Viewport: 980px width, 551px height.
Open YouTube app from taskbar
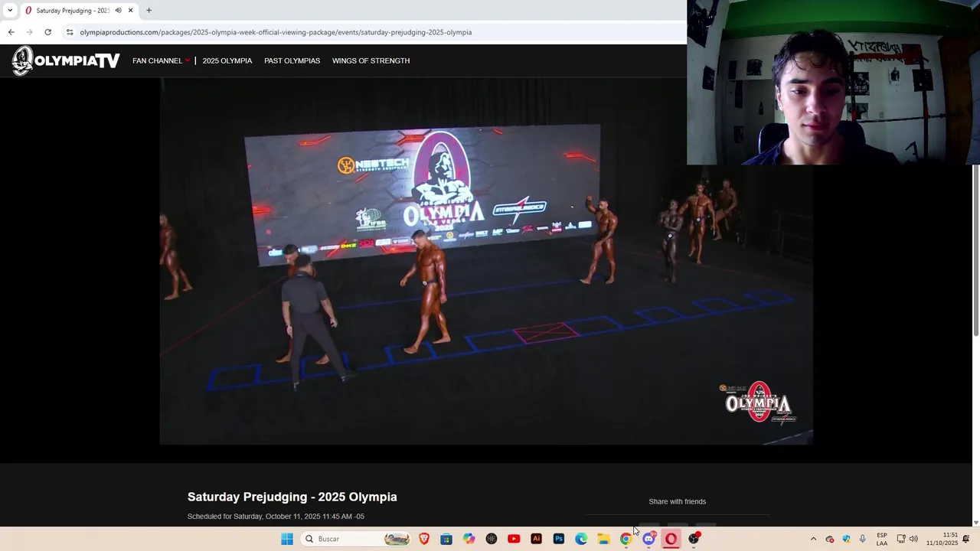[x=514, y=539]
